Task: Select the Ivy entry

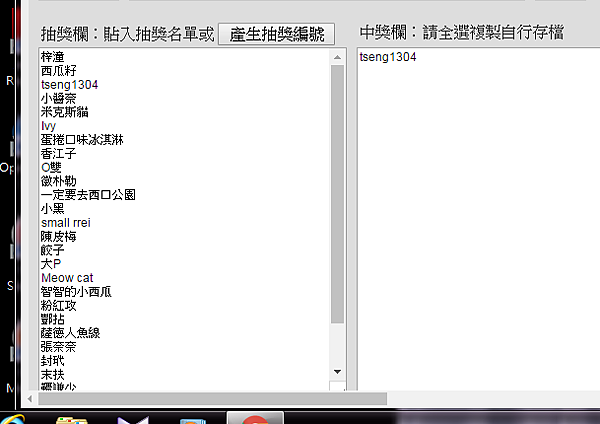Action: [x=48, y=126]
